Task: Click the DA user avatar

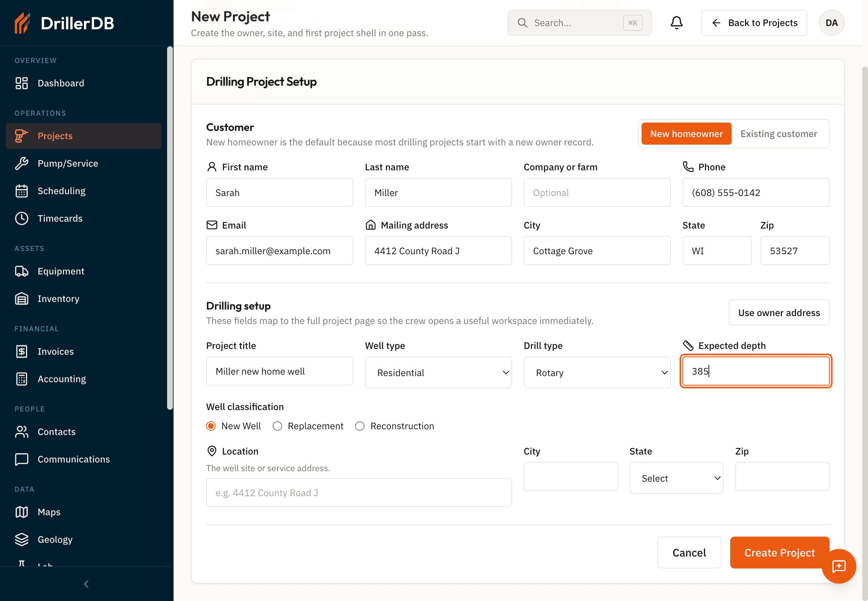Action: point(831,23)
